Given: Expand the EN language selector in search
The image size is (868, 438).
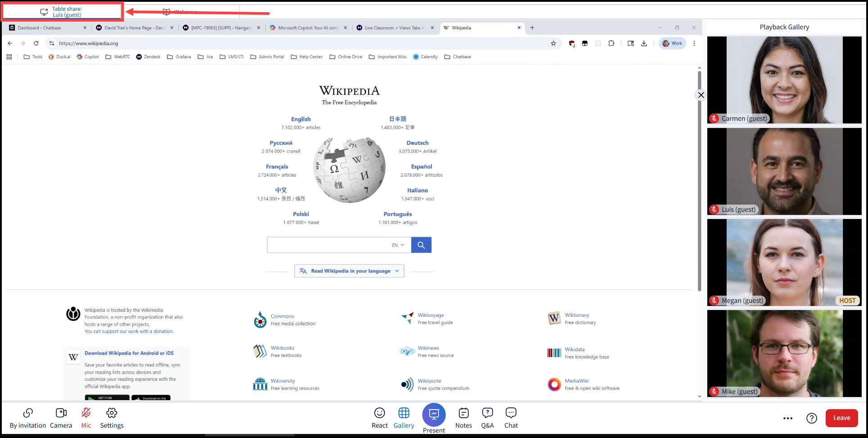Looking at the screenshot, I should (398, 245).
